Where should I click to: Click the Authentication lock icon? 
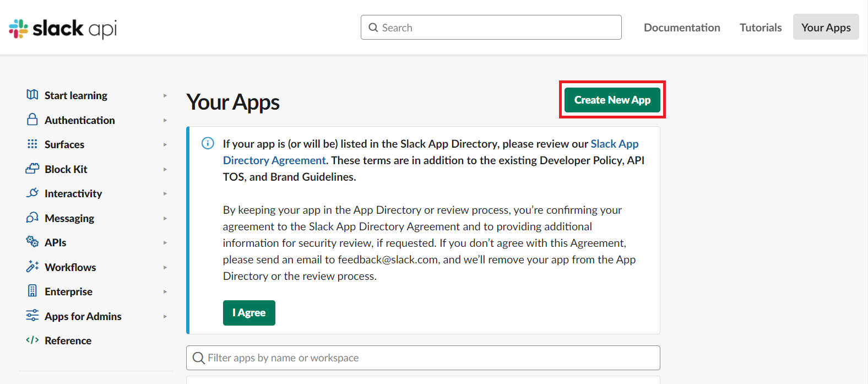tap(32, 120)
